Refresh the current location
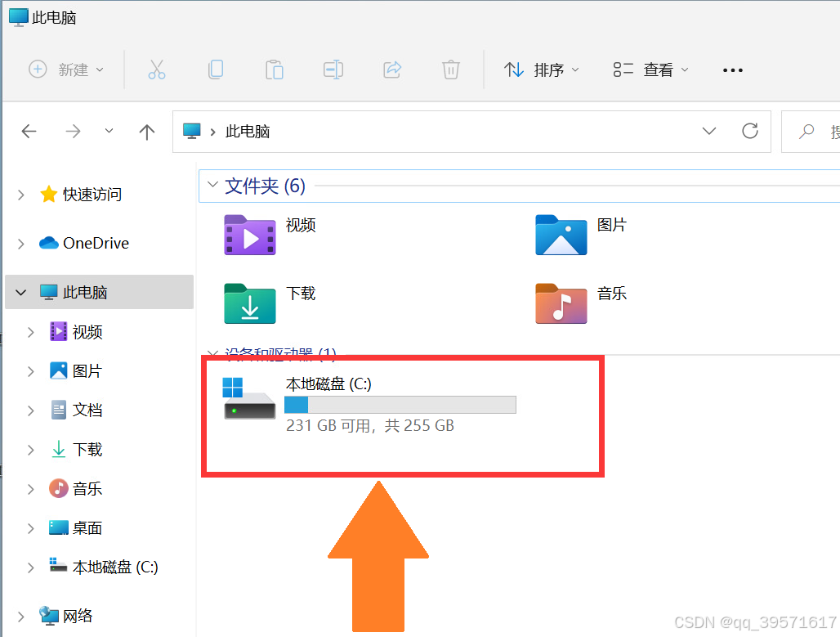The height and width of the screenshot is (637, 840). [x=749, y=131]
